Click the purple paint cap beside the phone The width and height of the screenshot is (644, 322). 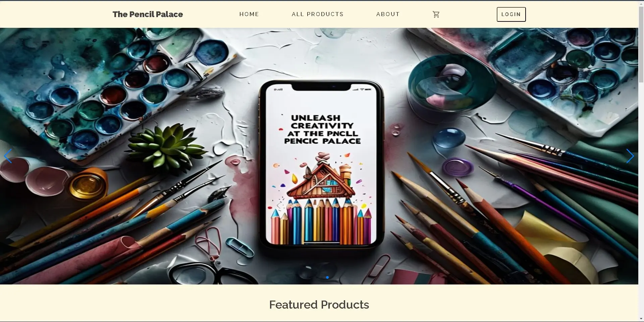click(458, 167)
